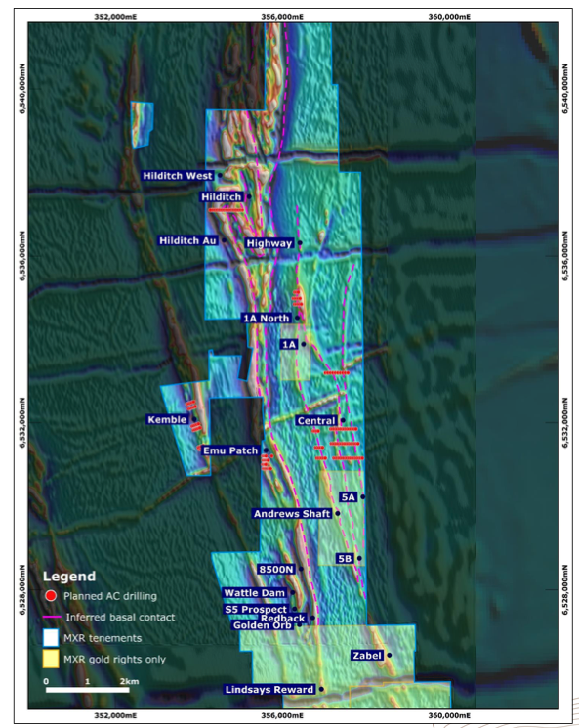Click the left 6,532,000mN northing label

(x=22, y=422)
